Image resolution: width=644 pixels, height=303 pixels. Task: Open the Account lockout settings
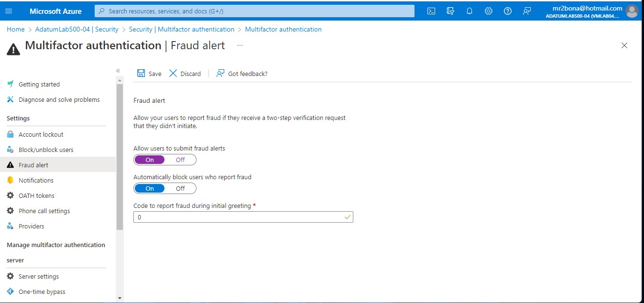[42, 134]
